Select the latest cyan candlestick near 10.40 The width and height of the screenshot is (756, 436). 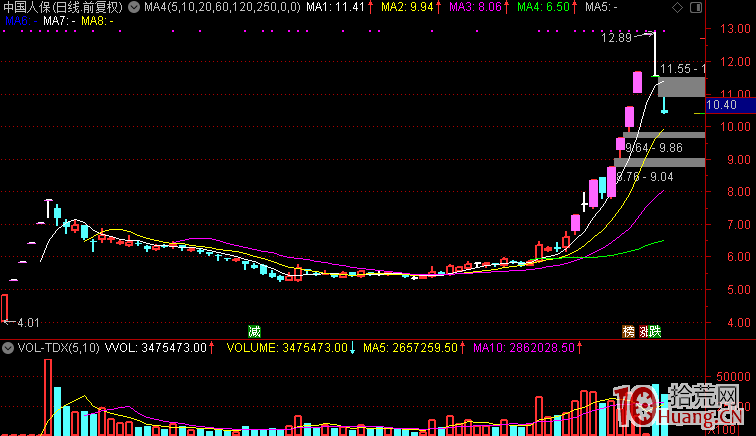(x=664, y=105)
